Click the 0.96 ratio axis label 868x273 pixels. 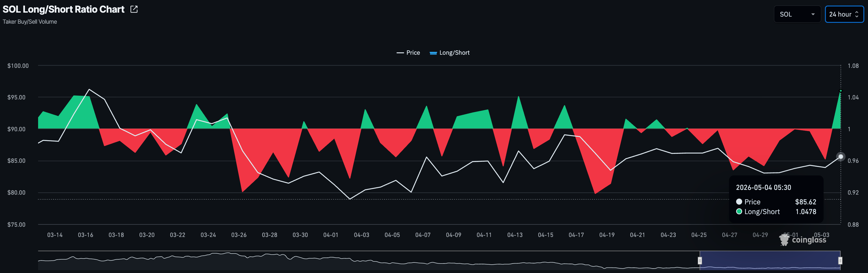coord(853,161)
